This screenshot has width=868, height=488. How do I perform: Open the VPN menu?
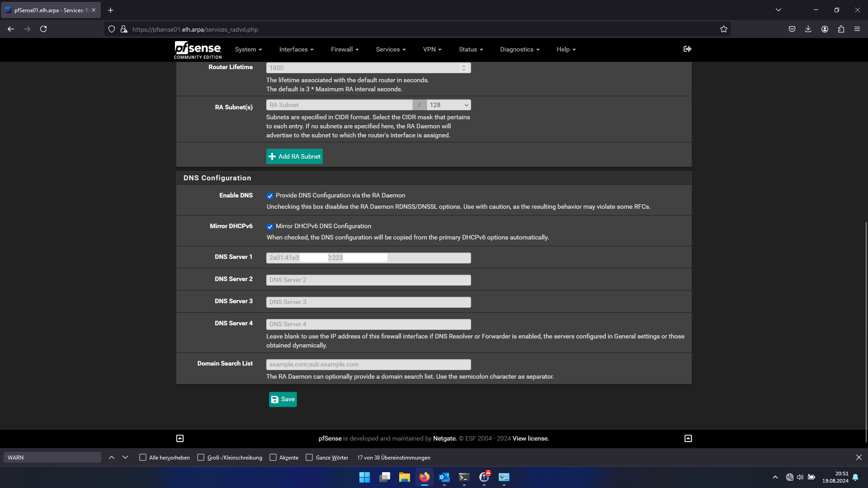click(432, 49)
